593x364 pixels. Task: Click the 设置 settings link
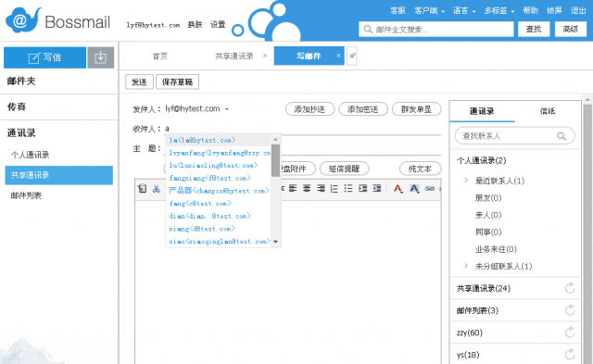tap(218, 25)
